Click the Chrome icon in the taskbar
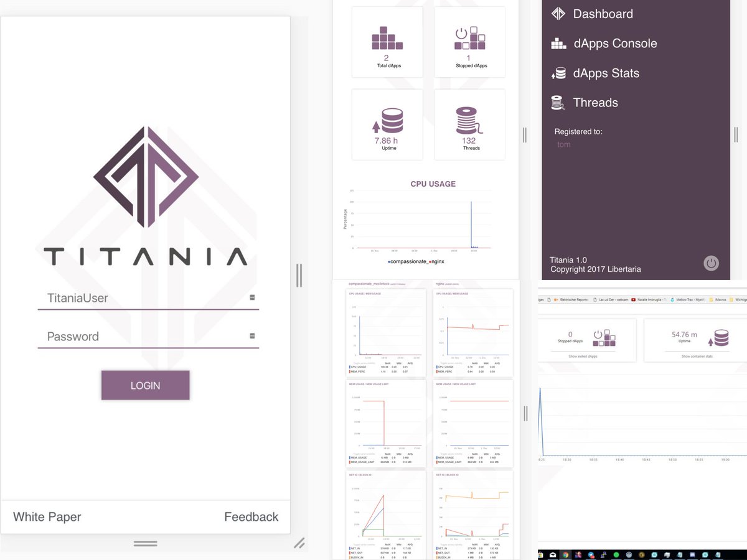Viewport: 747px width, 560px height. point(565,554)
